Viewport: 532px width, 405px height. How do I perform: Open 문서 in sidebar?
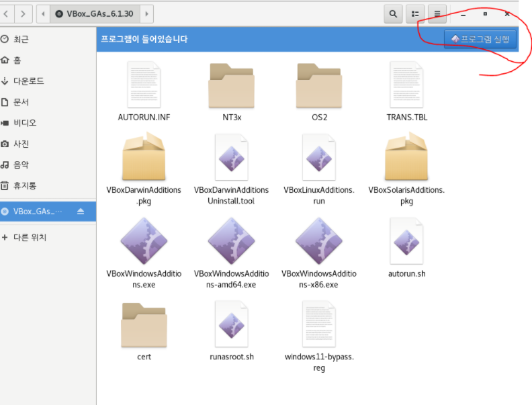(48, 102)
